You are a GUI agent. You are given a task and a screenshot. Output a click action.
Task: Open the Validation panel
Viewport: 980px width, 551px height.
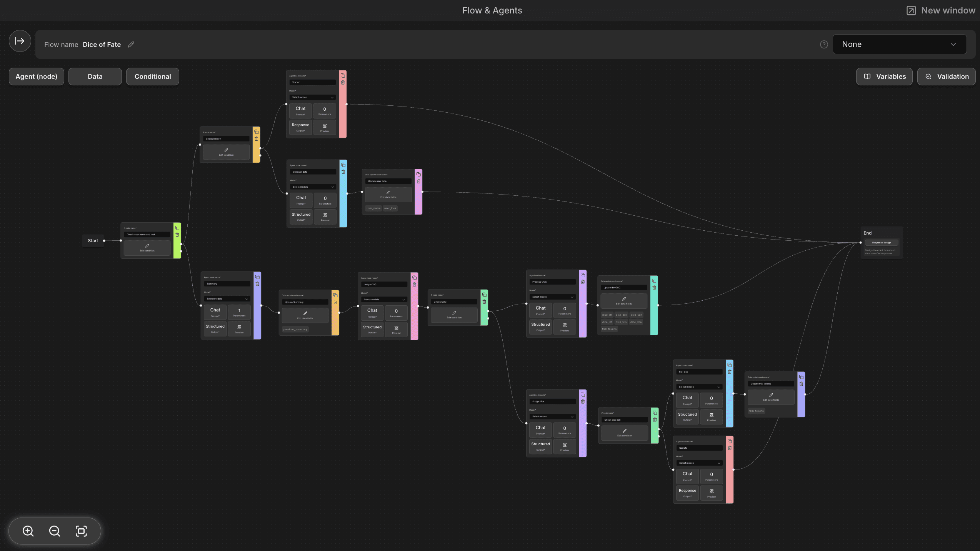pyautogui.click(x=946, y=77)
